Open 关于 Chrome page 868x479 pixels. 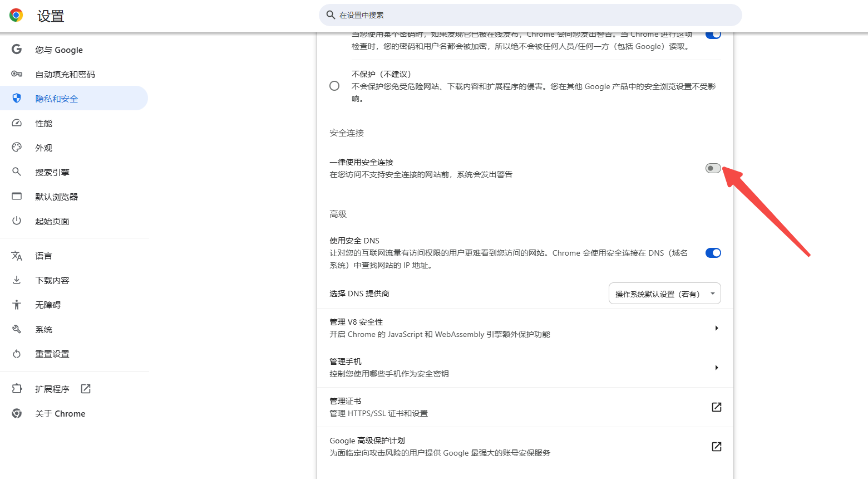pos(74,413)
